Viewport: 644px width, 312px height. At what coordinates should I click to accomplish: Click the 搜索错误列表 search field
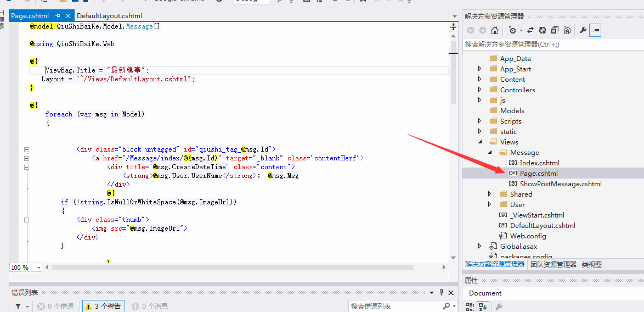395,307
